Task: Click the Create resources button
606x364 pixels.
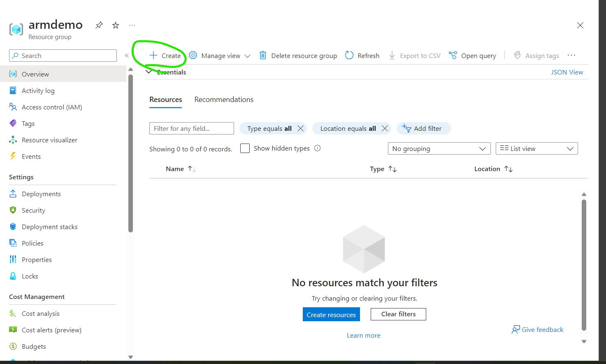Action: 331,315
